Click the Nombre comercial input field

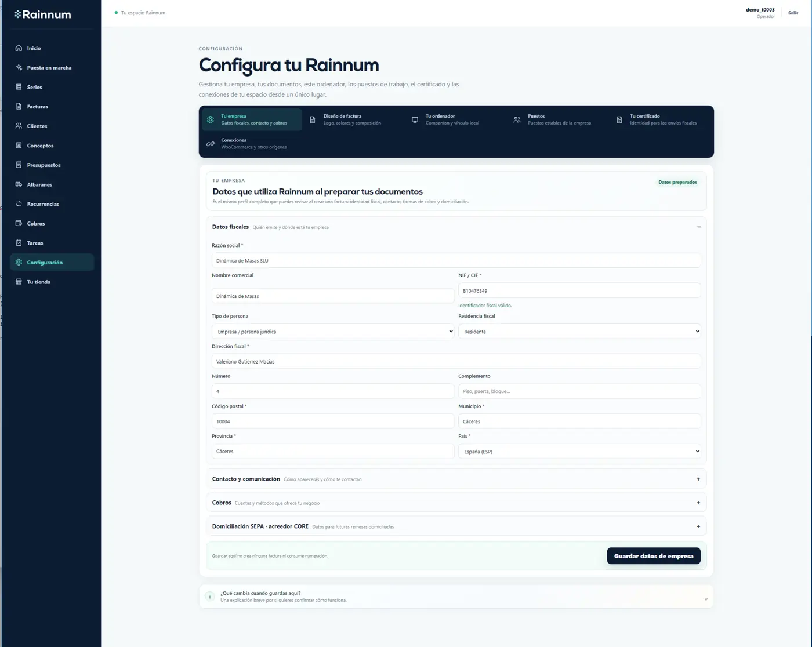[333, 296]
